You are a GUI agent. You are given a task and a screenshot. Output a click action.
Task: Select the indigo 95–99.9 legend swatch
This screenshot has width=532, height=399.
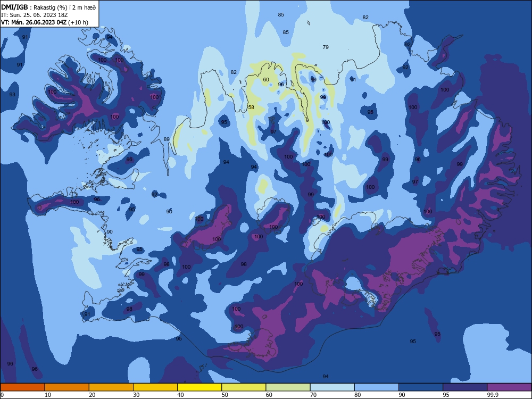point(465,387)
